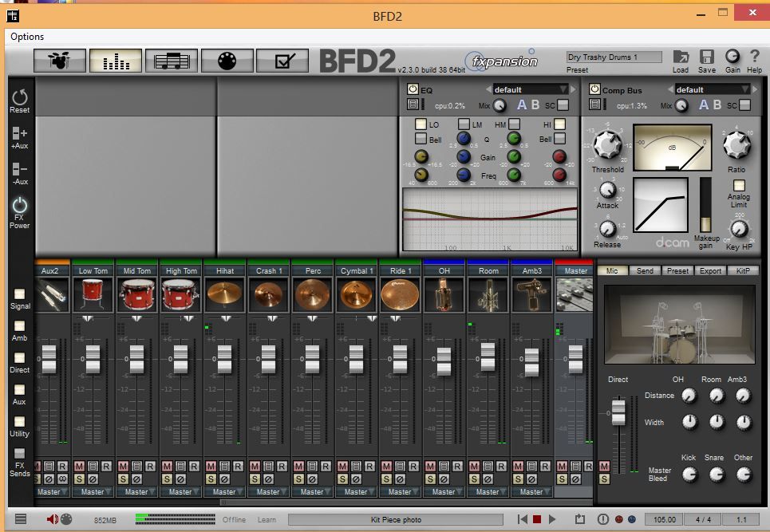Image resolution: width=770 pixels, height=532 pixels.
Task: Open the Help question mark icon
Action: pyautogui.click(x=754, y=57)
